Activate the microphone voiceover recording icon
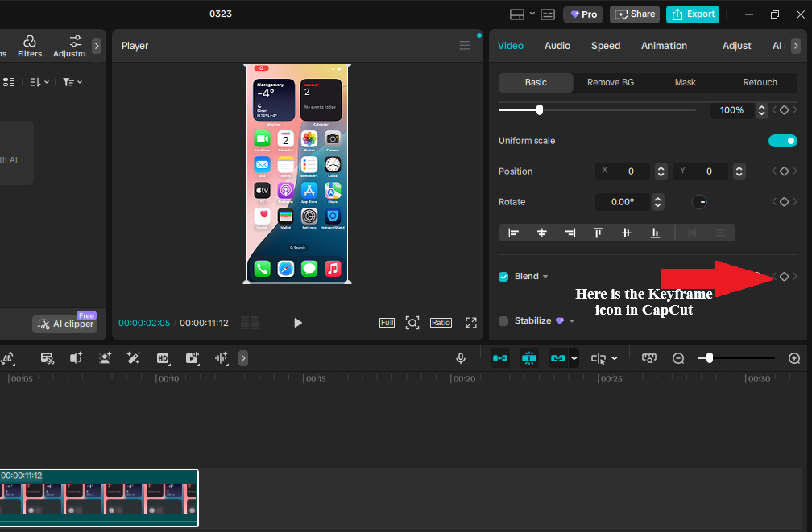Viewport: 812px width, 532px height. pos(461,358)
